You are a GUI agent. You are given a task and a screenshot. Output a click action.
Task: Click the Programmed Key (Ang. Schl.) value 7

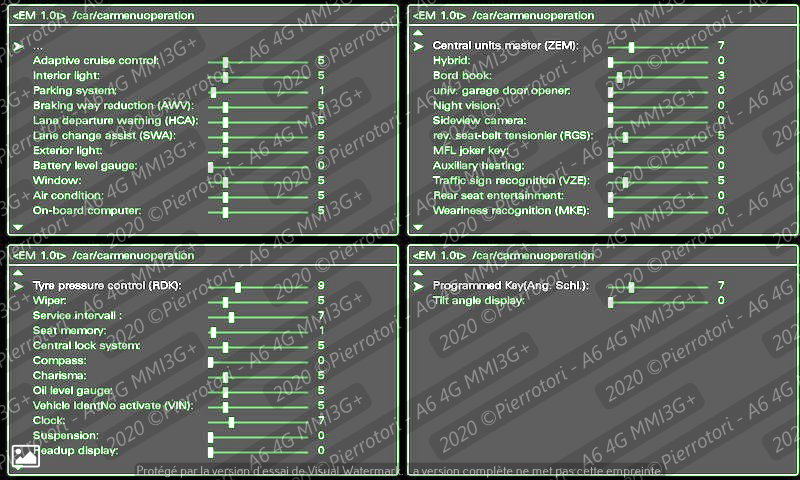coord(720,286)
